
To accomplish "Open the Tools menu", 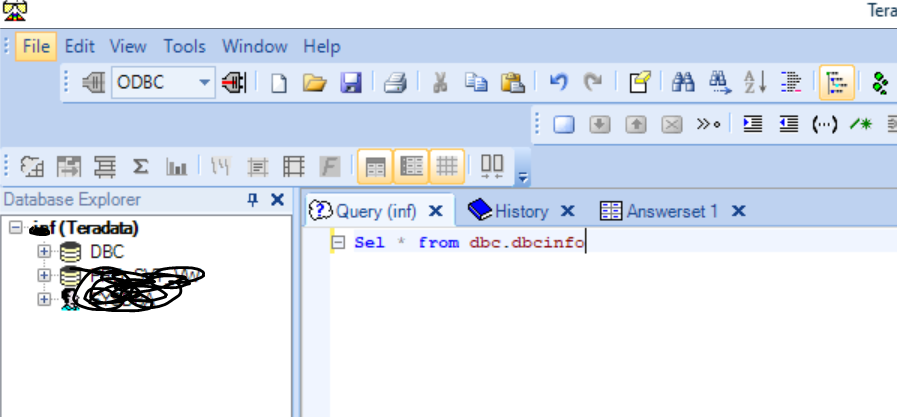I will coord(184,46).
